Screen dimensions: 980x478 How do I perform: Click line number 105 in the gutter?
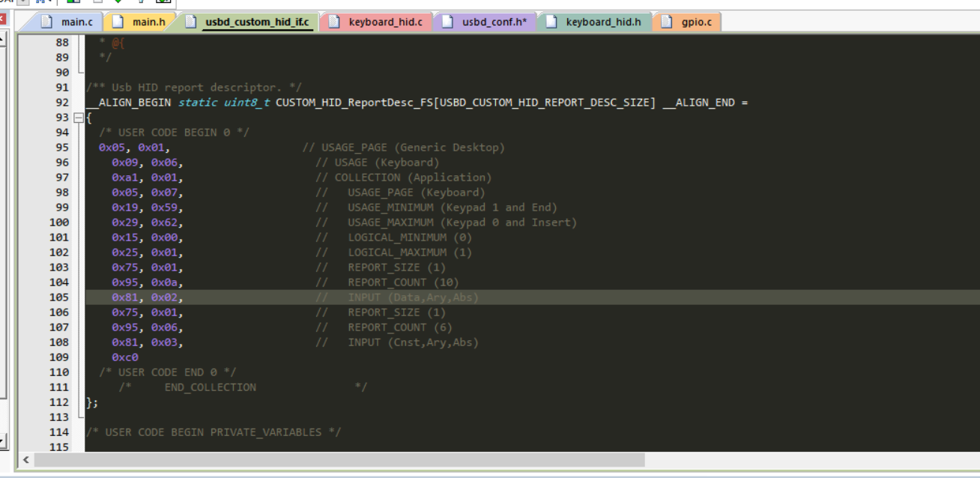tap(58, 297)
